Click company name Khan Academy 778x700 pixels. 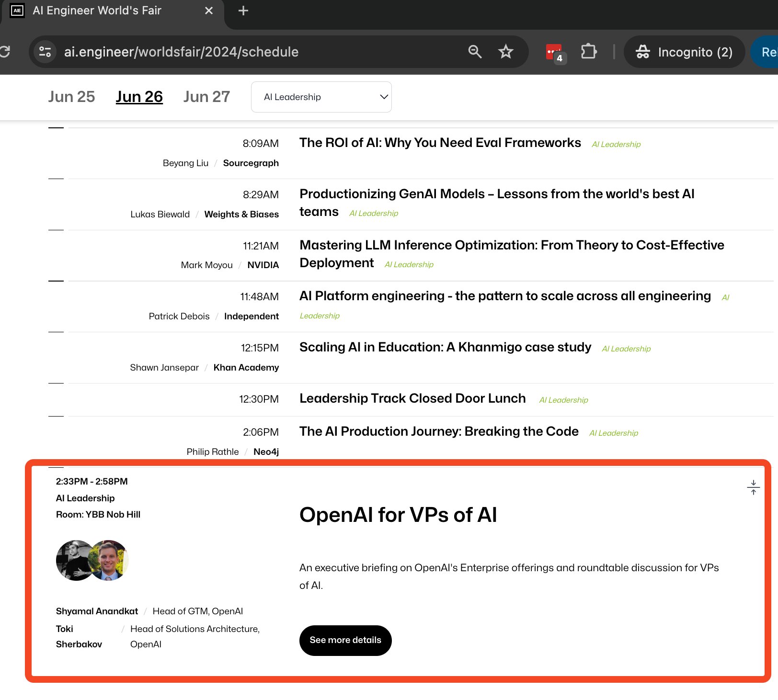tap(246, 367)
